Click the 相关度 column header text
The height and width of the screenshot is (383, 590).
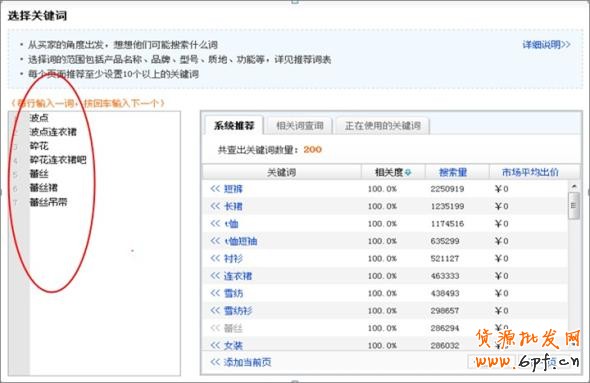pos(389,172)
